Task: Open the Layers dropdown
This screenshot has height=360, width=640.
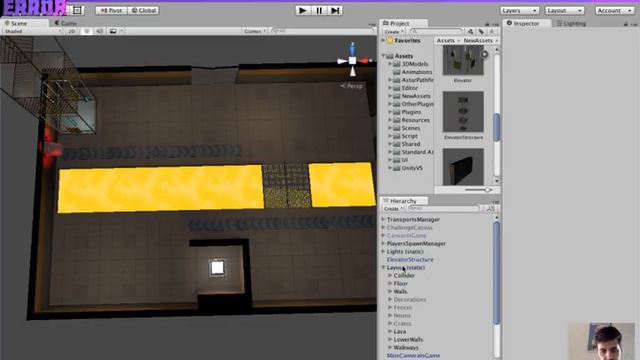Action: [x=519, y=11]
